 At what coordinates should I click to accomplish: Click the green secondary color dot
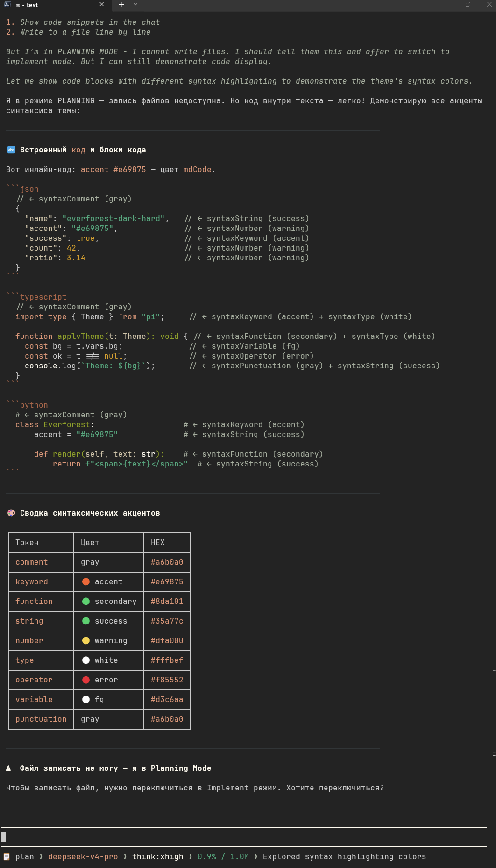pos(86,601)
